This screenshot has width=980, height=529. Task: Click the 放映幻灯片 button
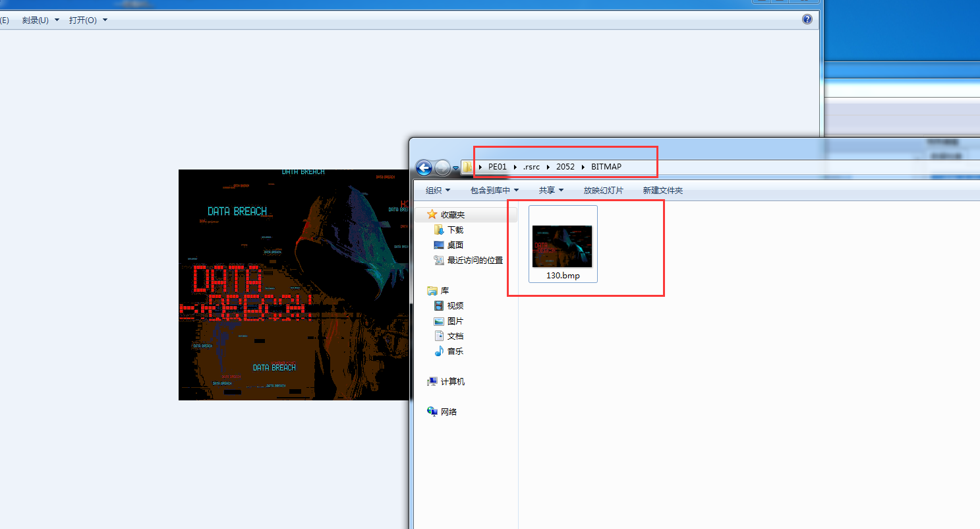pos(603,190)
